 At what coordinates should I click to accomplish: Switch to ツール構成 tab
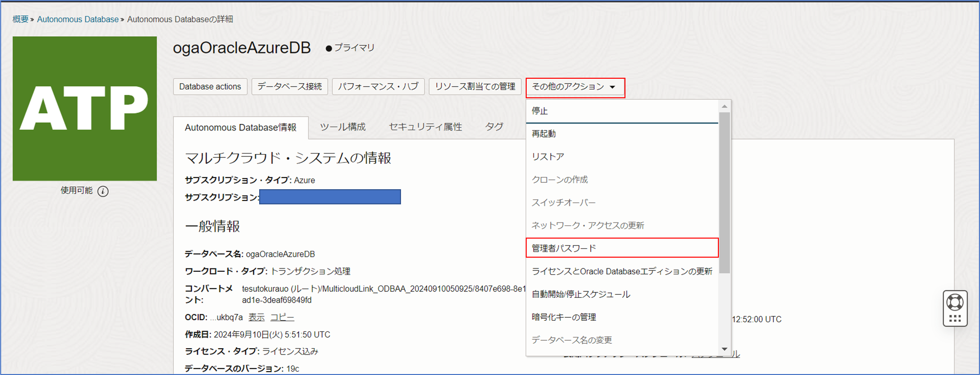(x=343, y=127)
